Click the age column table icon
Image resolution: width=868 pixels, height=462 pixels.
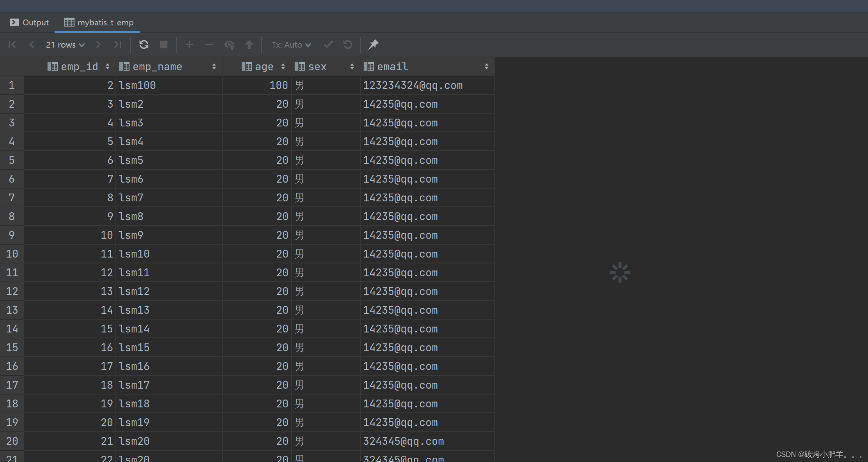click(247, 67)
